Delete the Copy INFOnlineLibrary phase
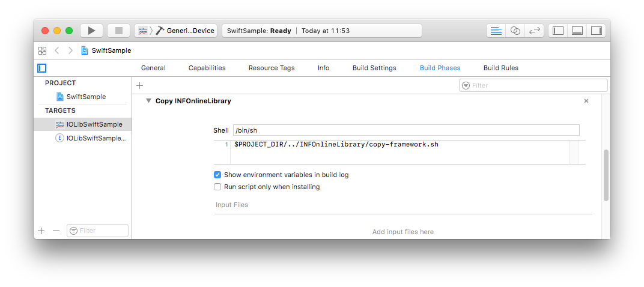 click(586, 101)
